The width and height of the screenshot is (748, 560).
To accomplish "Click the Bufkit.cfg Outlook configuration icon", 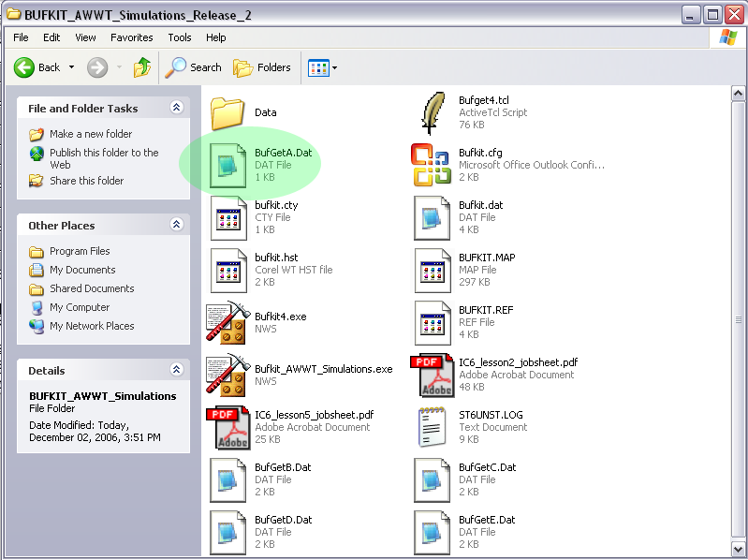I will pos(432,165).
